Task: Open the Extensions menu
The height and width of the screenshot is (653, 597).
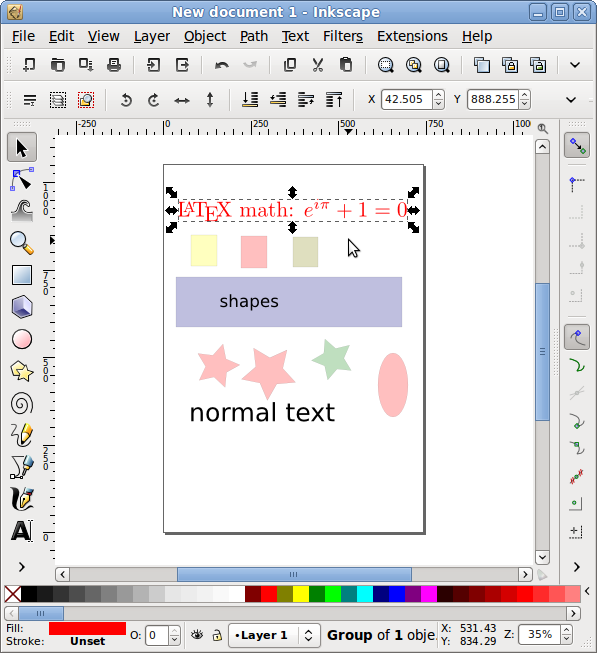Action: coord(412,36)
